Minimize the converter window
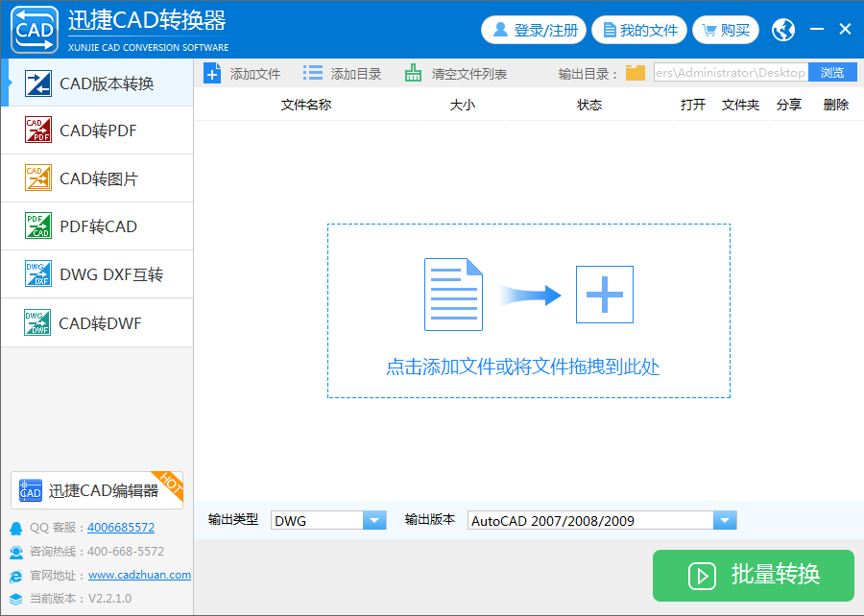Viewport: 864px width, 616px height. coord(817,29)
